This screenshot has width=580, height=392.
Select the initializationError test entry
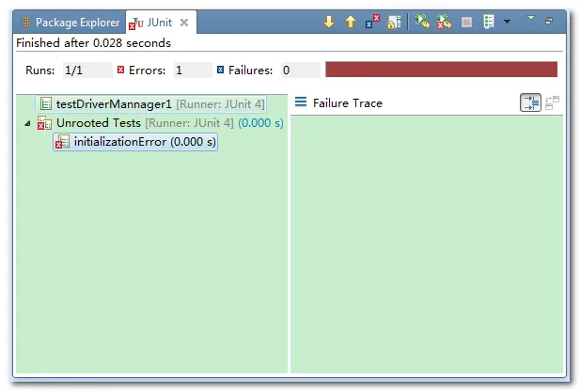point(135,142)
